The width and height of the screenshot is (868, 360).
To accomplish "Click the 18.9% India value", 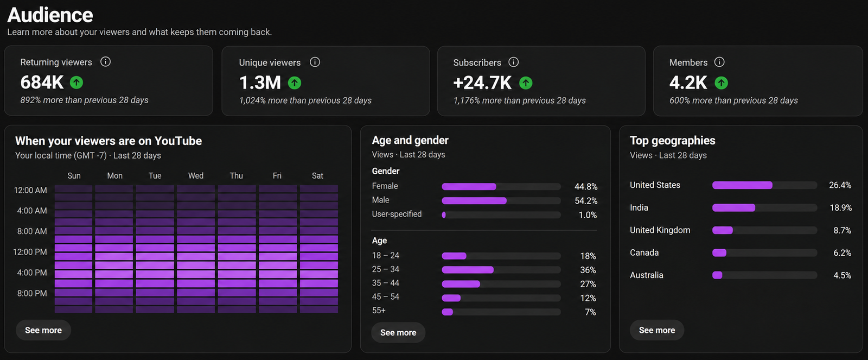I will tap(840, 208).
